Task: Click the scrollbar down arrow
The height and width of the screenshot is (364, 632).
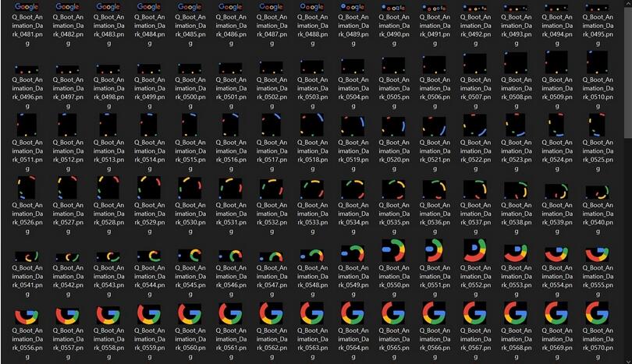Action: pyautogui.click(x=628, y=361)
